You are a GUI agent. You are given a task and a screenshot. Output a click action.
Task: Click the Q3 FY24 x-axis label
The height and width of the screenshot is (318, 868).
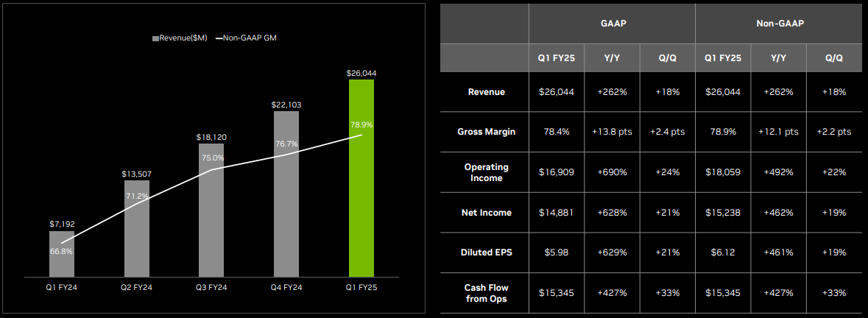click(211, 287)
